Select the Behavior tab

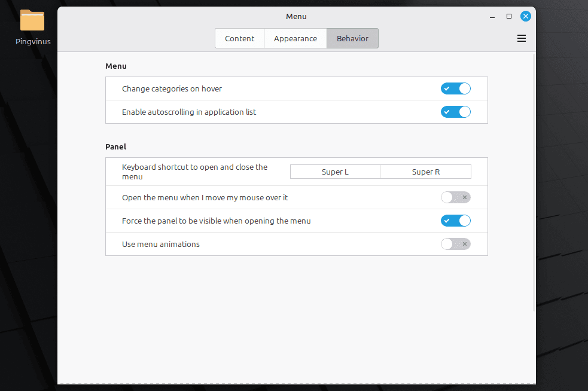click(x=352, y=38)
